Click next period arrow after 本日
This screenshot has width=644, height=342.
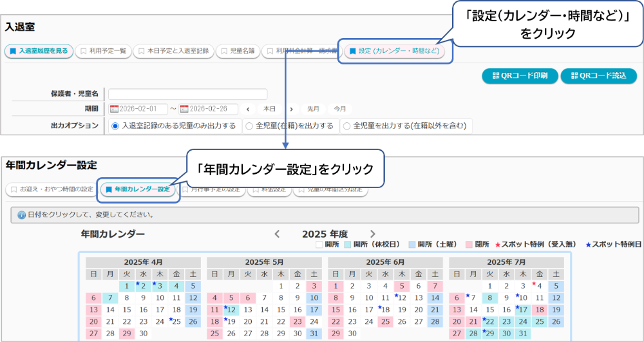tap(291, 109)
